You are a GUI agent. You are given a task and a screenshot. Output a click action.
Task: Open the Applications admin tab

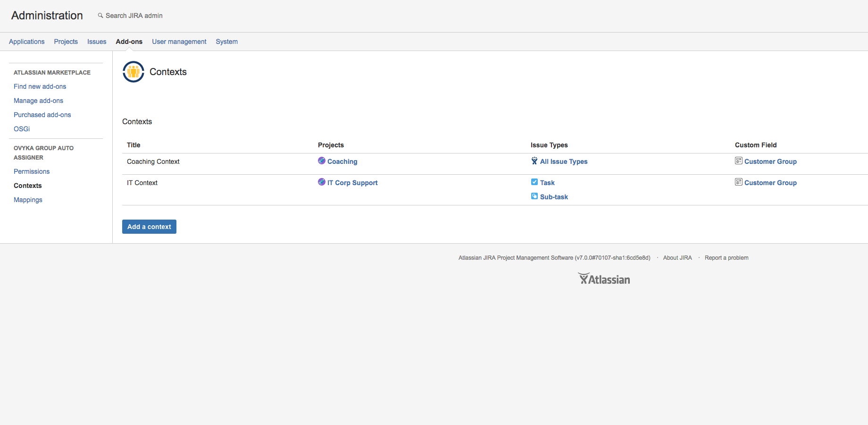(x=27, y=42)
